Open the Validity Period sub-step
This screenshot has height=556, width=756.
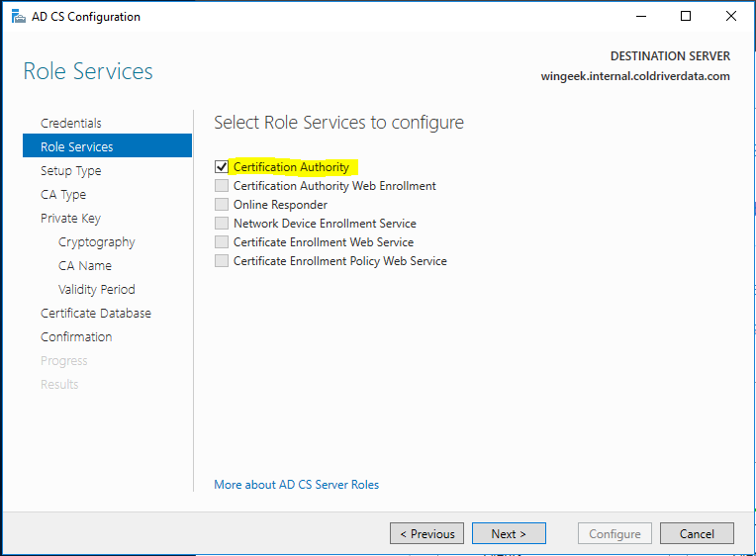point(97,289)
